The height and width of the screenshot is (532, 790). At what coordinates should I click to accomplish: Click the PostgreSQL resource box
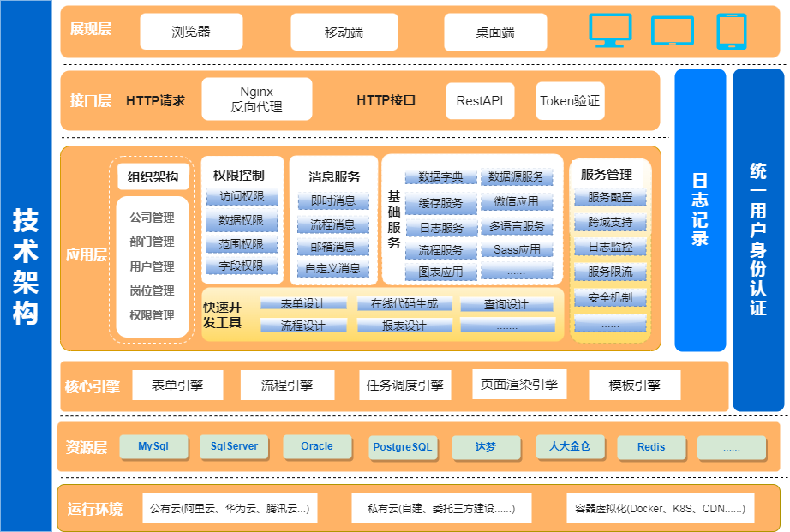point(403,447)
